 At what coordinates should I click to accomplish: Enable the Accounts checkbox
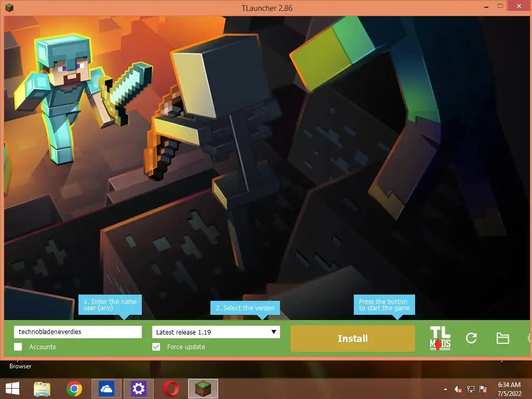[18, 347]
